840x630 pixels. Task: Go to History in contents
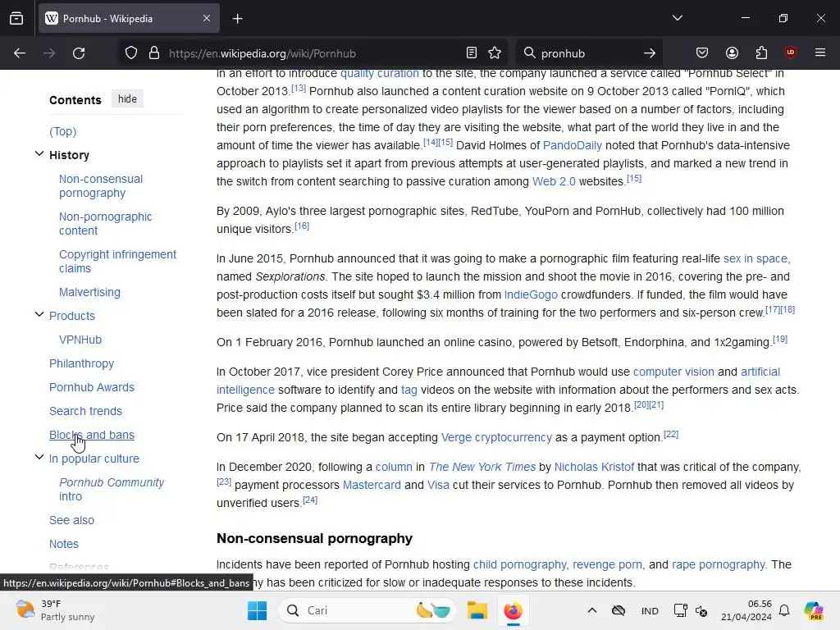click(x=69, y=155)
